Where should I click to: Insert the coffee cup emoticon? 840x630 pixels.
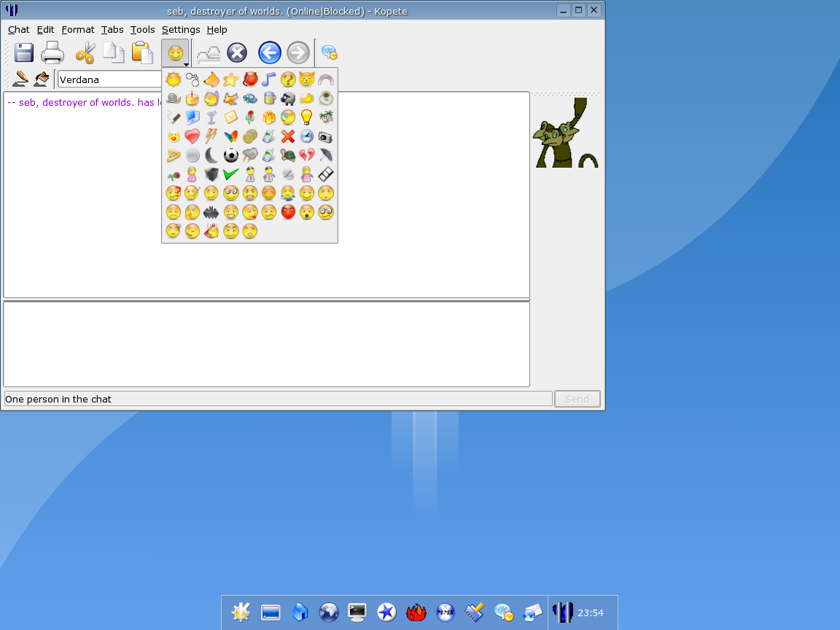point(326,98)
